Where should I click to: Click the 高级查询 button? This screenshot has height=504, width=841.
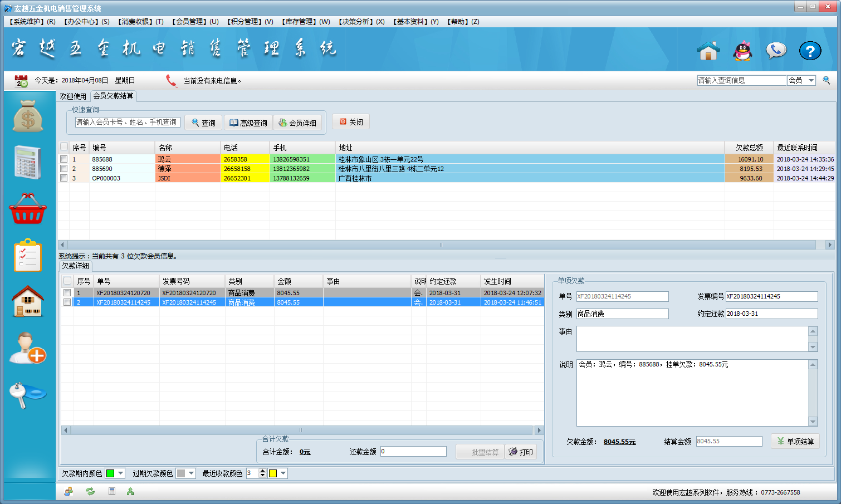click(x=248, y=123)
